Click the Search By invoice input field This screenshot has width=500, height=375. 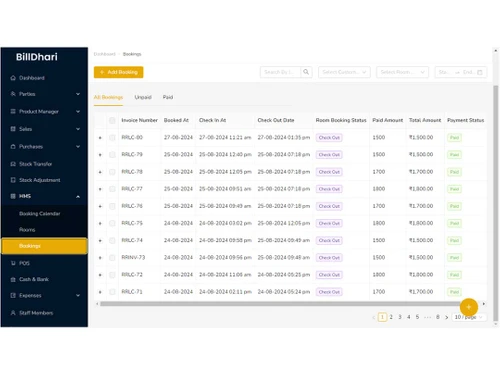point(280,72)
